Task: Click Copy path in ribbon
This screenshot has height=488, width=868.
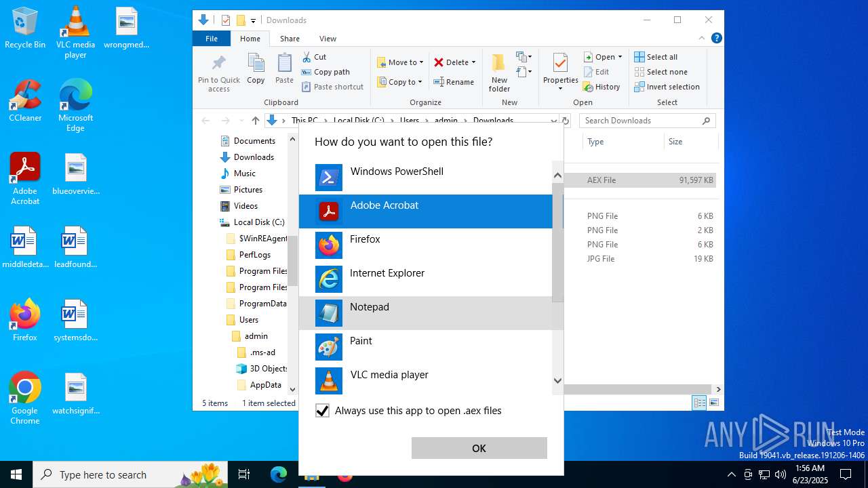Action: pos(325,72)
